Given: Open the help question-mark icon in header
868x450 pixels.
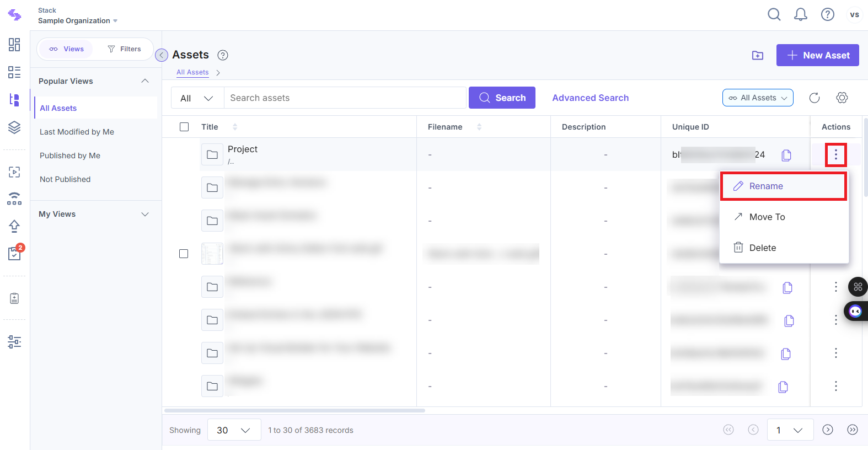Looking at the screenshot, I should coord(828,15).
